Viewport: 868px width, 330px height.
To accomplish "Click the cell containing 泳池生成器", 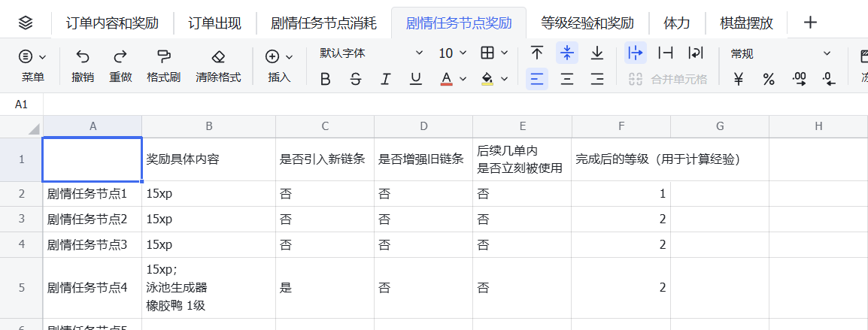I will pos(208,288).
